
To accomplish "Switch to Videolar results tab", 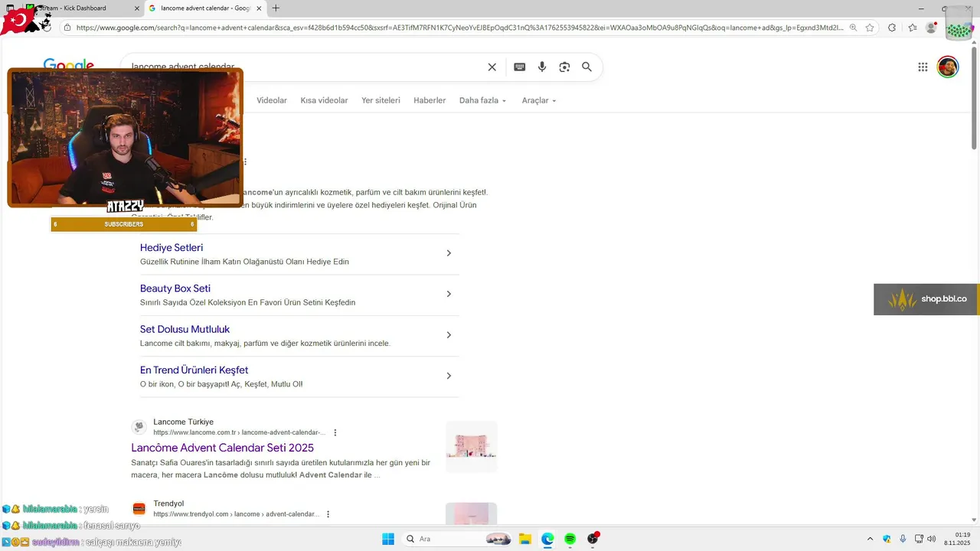I will (272, 100).
